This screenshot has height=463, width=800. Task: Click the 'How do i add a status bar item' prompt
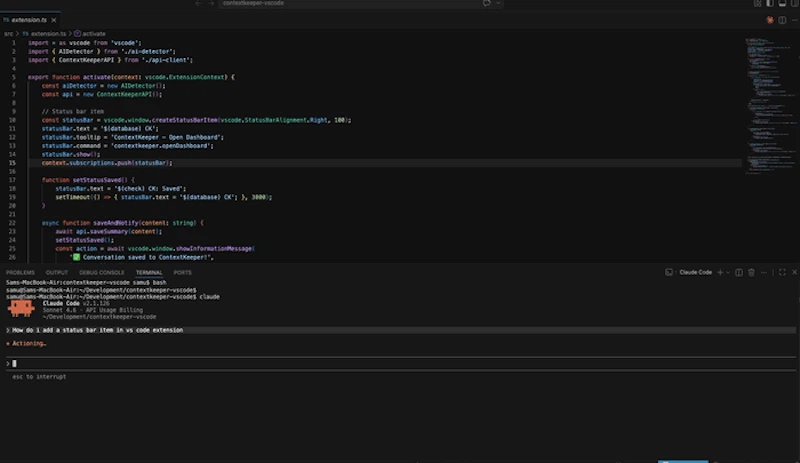tap(97, 330)
